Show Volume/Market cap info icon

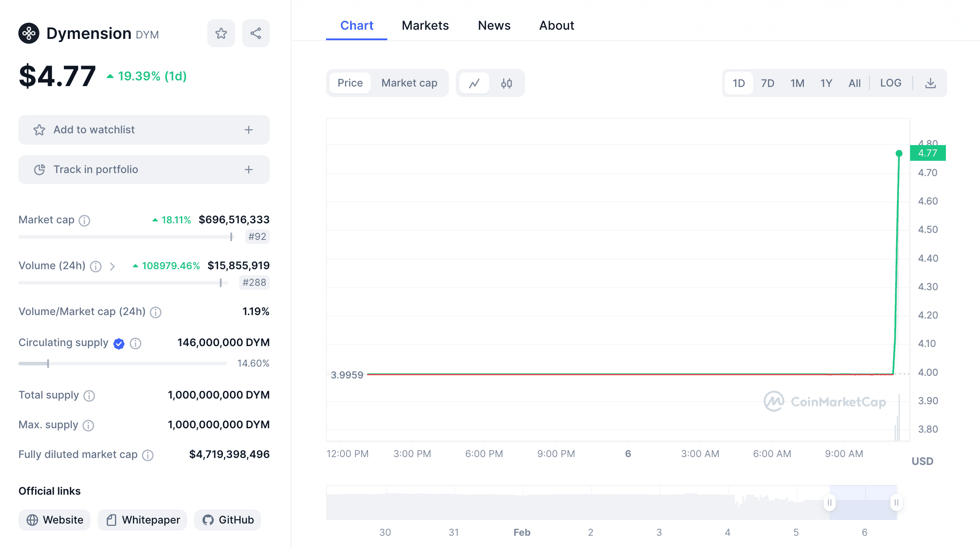coord(156,312)
